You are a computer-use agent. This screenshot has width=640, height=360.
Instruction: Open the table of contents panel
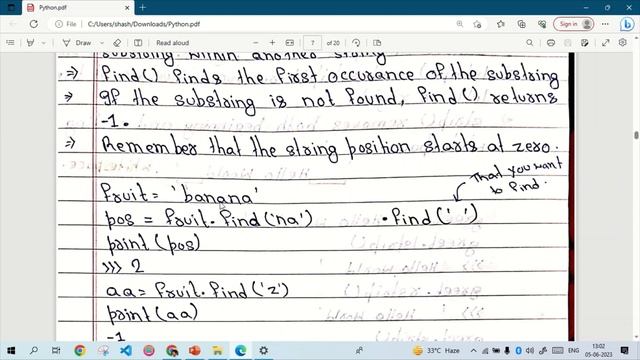tap(11, 42)
